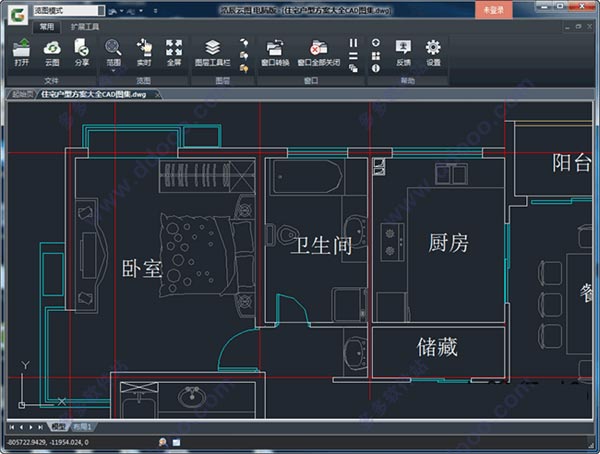The image size is (600, 454).
Task: Click the 打开 open file icon
Action: 21,53
